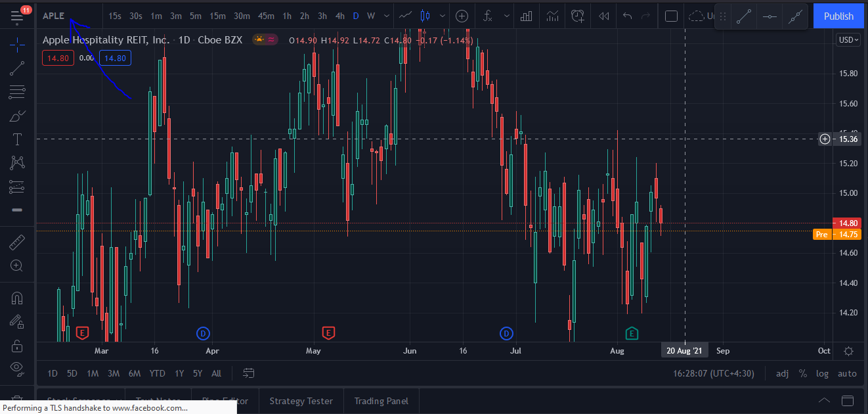
Task: Switch to 15s timeframe
Action: [115, 16]
